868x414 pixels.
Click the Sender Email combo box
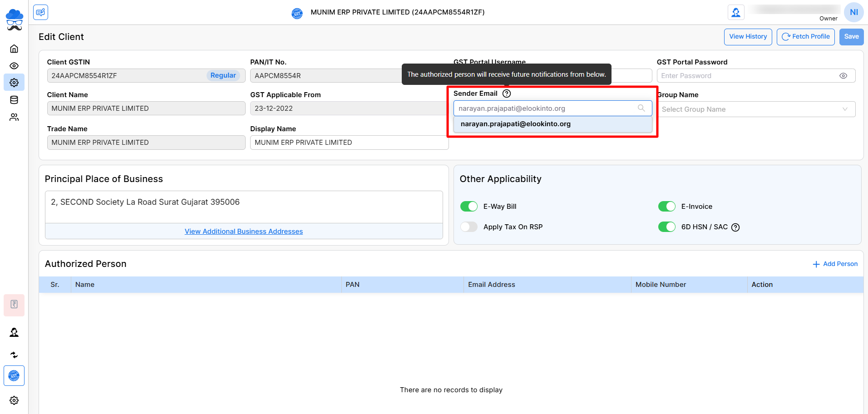click(552, 108)
